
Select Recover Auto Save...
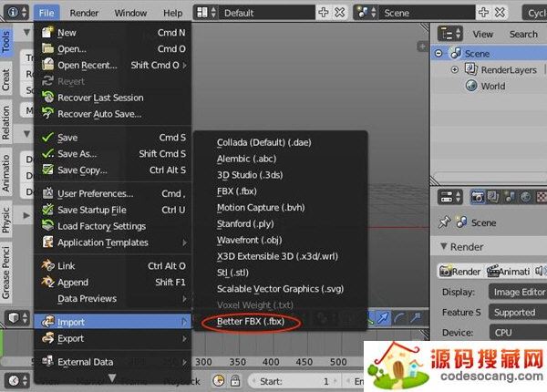click(x=113, y=114)
